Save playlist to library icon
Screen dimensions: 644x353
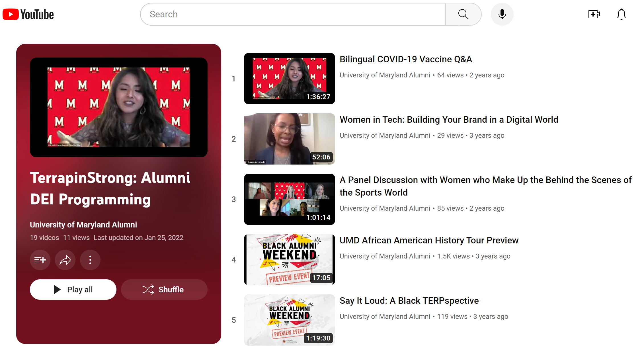(x=40, y=260)
